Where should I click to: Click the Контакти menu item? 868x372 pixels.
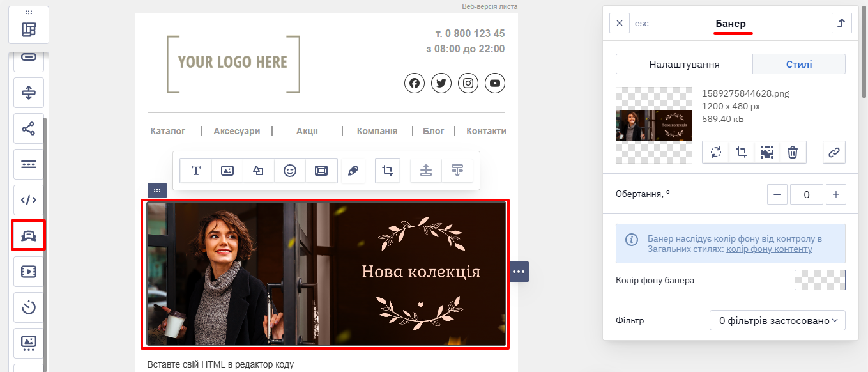(486, 131)
